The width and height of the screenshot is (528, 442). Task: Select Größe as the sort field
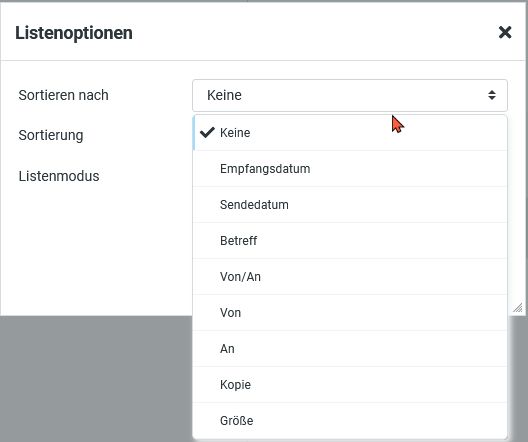350,421
